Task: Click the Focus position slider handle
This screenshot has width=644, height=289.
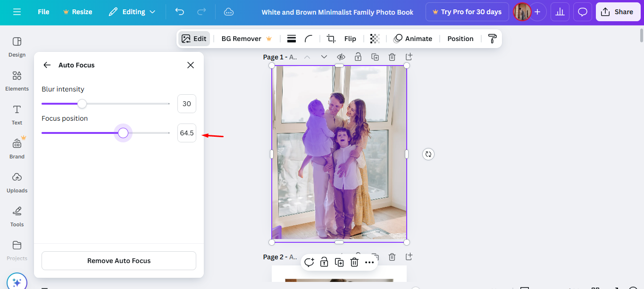Action: (123, 133)
